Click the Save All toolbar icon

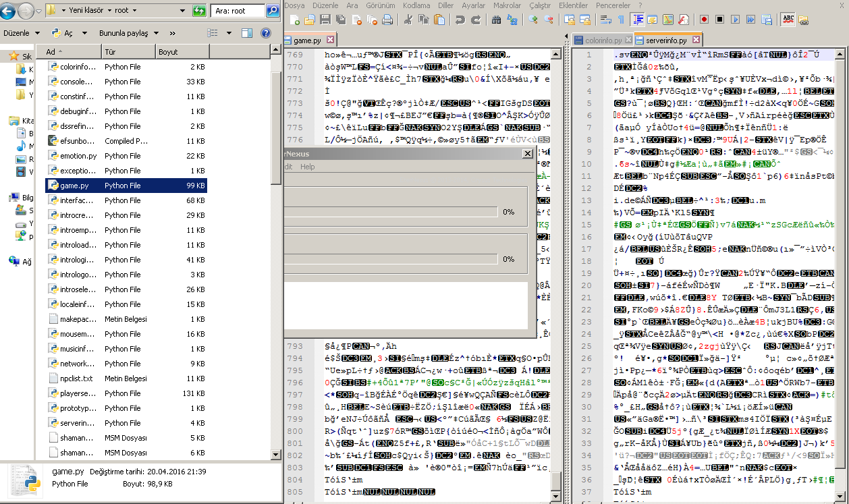(341, 20)
